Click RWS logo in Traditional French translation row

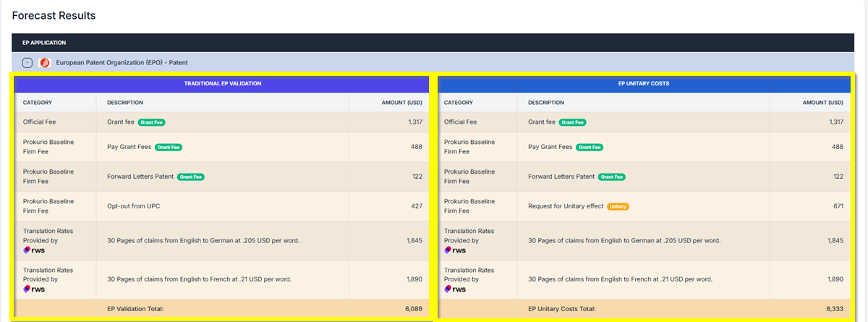tap(33, 289)
